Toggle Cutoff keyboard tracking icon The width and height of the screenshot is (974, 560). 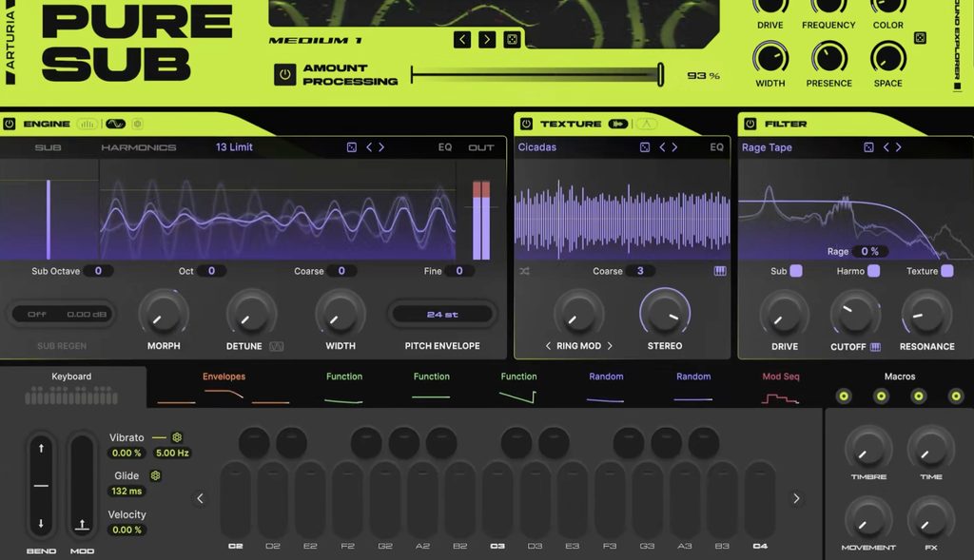click(x=875, y=347)
